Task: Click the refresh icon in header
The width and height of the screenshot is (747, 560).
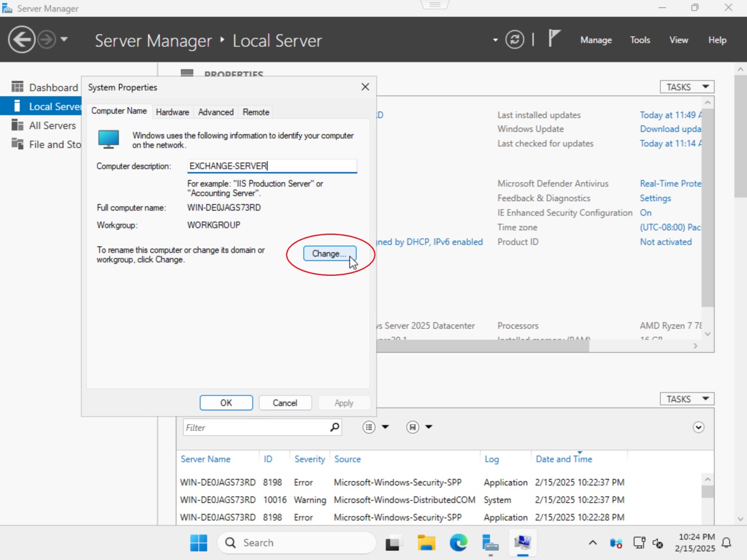Action: [515, 40]
